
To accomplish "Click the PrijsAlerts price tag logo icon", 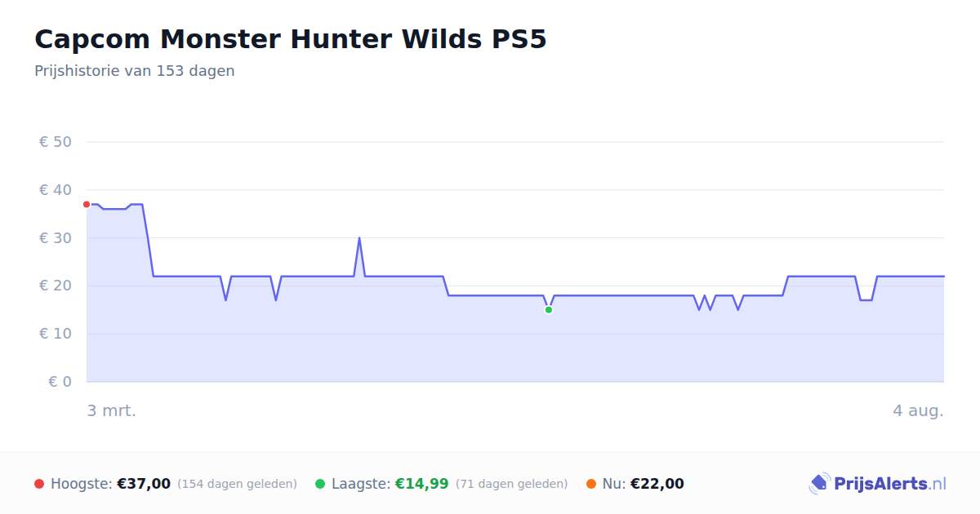I will [x=820, y=484].
